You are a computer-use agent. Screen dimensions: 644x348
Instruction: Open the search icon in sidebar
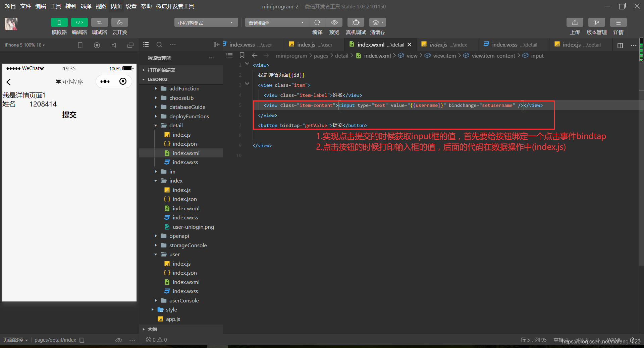(x=159, y=45)
